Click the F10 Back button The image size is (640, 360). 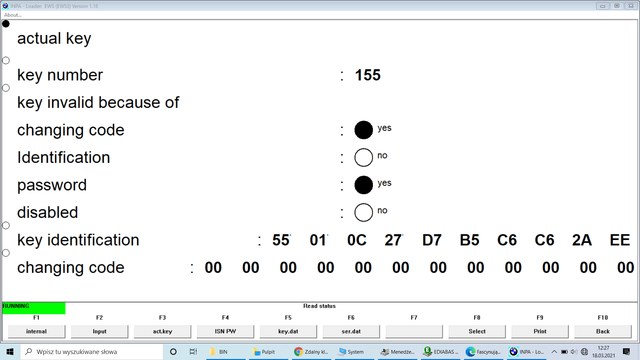pos(603,331)
